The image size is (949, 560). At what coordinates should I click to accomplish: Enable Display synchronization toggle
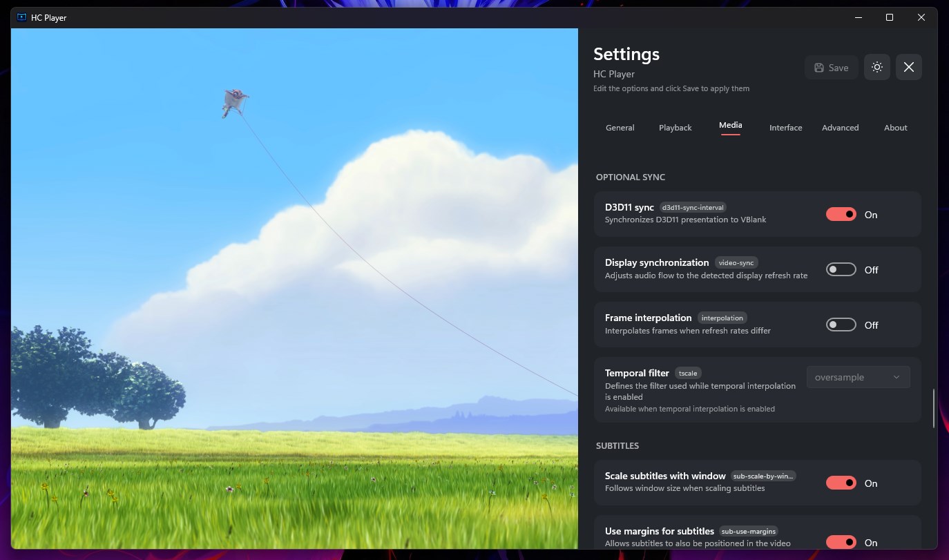841,270
